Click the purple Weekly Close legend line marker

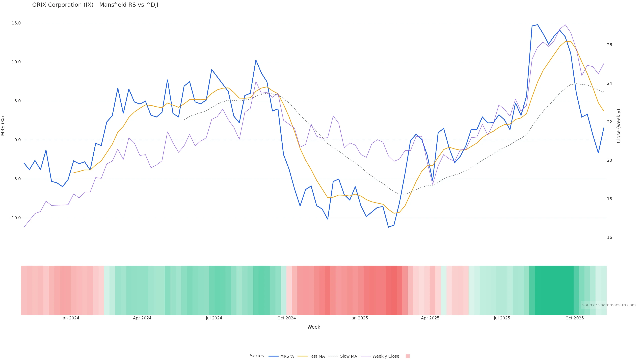click(366, 356)
